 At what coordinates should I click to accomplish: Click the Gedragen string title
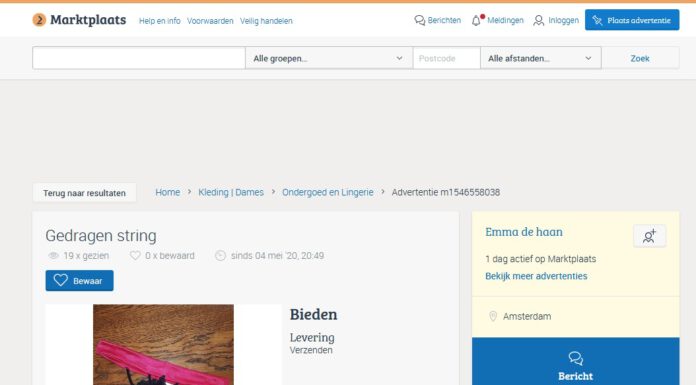pos(101,236)
